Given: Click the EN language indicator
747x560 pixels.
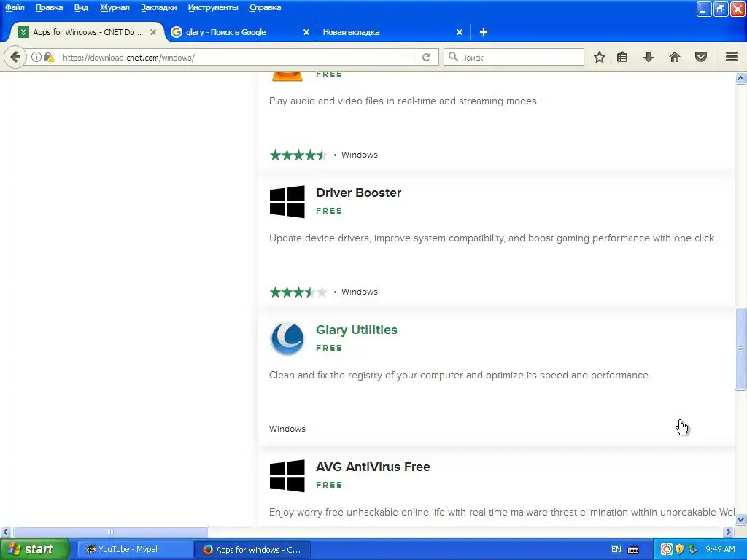Looking at the screenshot, I should click(x=616, y=550).
